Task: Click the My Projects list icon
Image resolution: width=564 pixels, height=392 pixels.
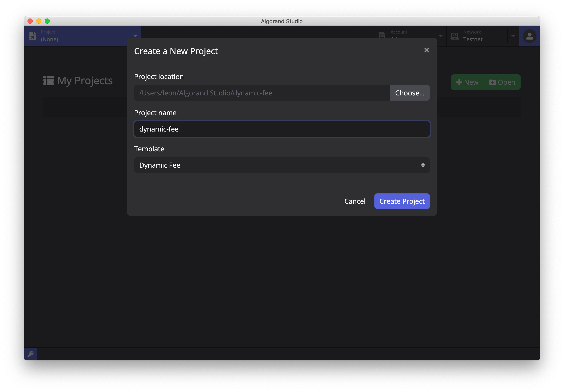Action: (48, 80)
